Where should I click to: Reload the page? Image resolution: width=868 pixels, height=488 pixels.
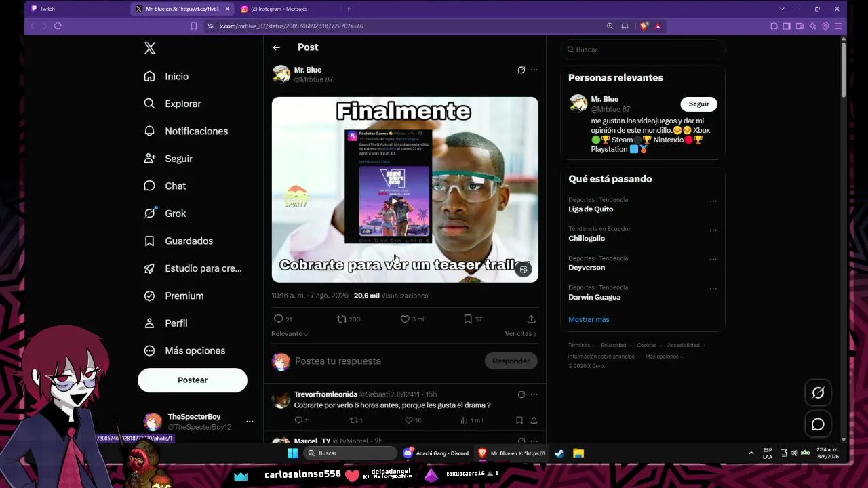[x=58, y=26]
